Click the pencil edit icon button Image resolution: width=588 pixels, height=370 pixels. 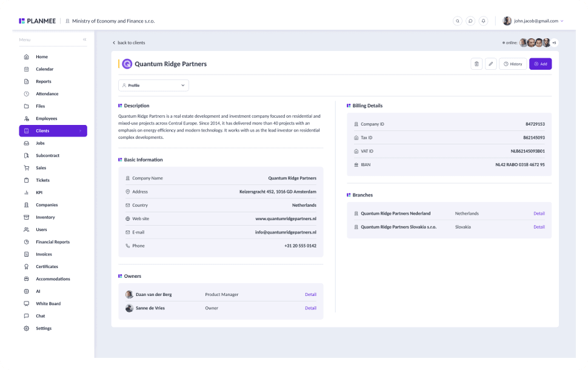(x=490, y=64)
